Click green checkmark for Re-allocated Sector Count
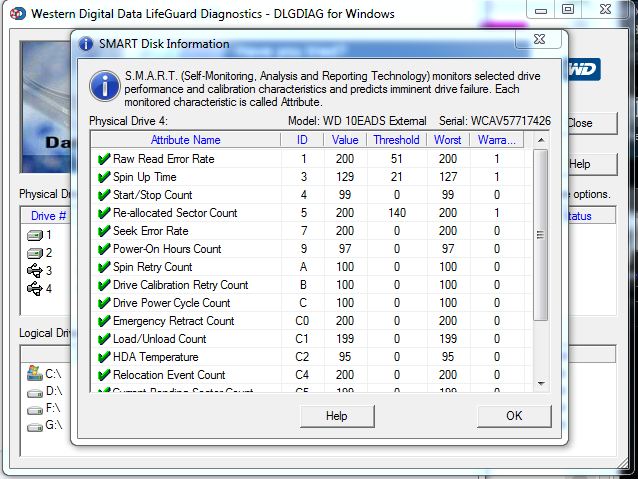 104,212
